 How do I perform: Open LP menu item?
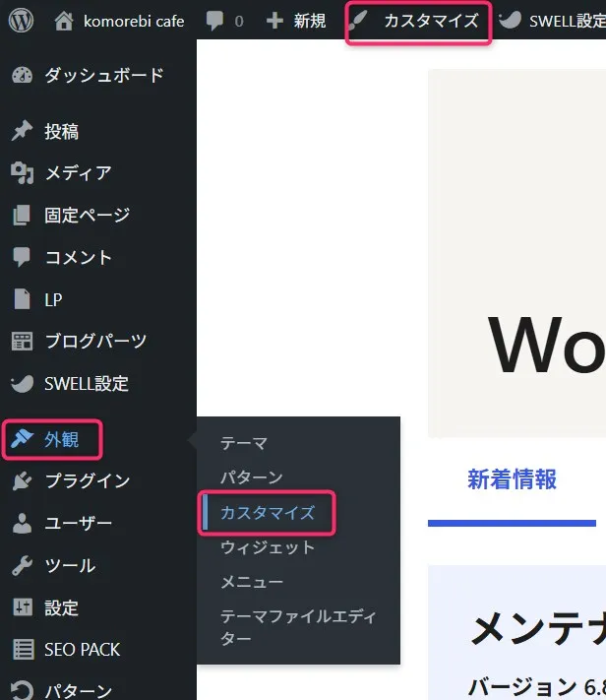point(53,299)
